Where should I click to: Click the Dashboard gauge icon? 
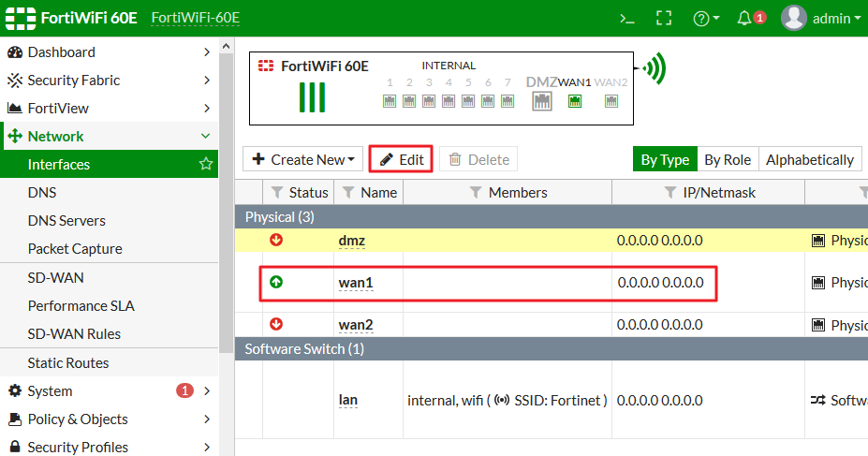(14, 52)
